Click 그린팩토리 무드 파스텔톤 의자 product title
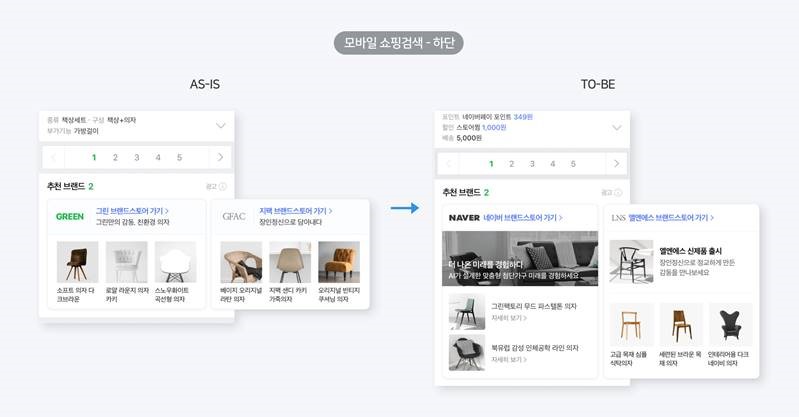799x417 pixels. click(534, 306)
